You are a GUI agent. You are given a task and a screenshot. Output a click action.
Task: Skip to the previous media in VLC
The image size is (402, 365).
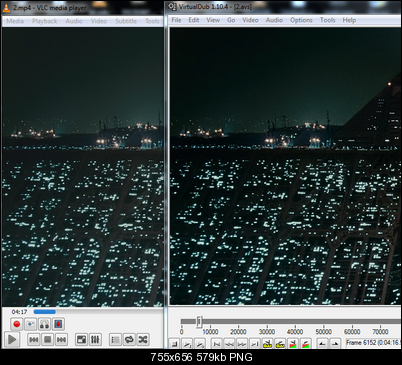tap(34, 340)
